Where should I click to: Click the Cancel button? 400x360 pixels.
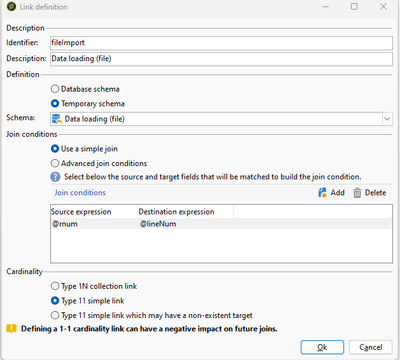pos(371,347)
